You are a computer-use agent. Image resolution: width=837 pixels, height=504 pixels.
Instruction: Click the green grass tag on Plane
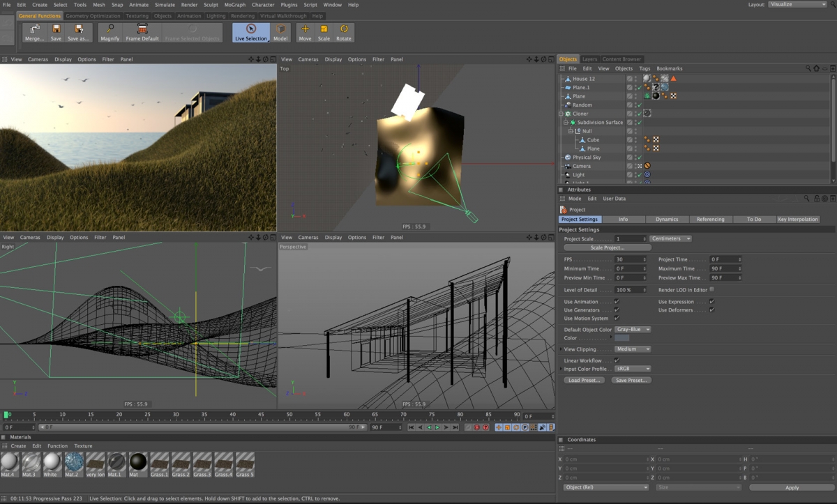[x=647, y=96]
